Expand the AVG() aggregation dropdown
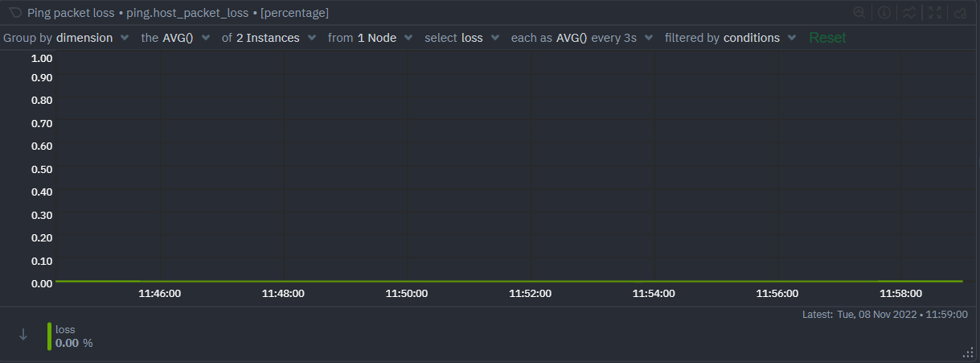The width and height of the screenshot is (980, 363). click(186, 38)
